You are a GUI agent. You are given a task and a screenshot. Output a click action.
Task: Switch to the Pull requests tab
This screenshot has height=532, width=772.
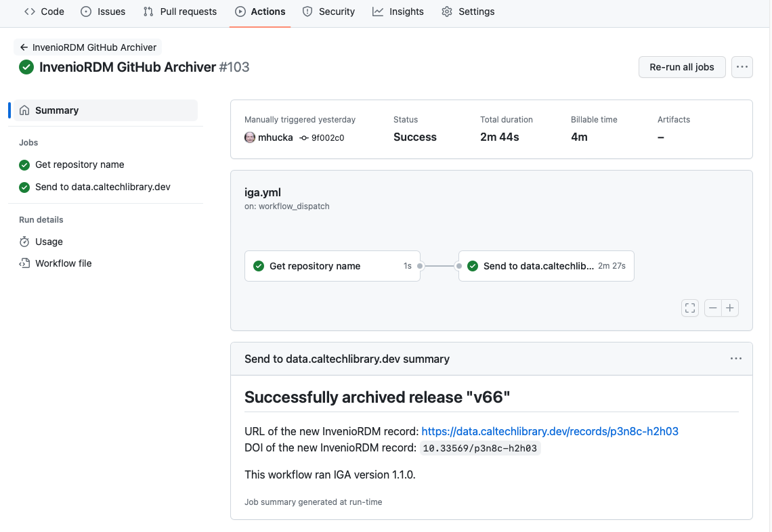pyautogui.click(x=179, y=12)
